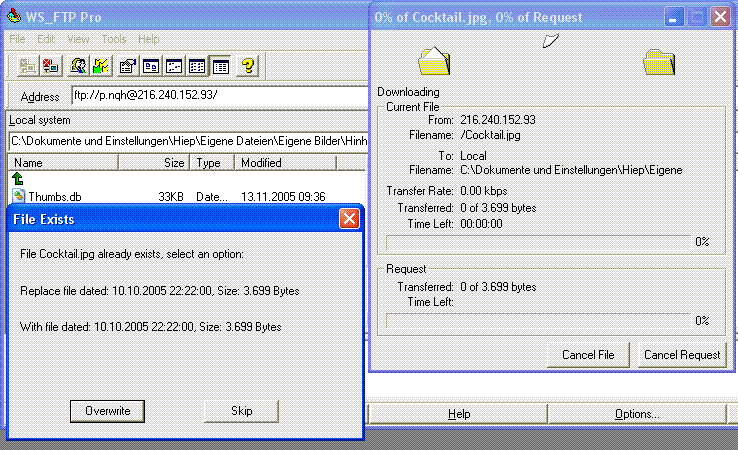Viewport: 738px width, 450px height.
Task: Sort by the Modified column header
Action: (x=286, y=163)
